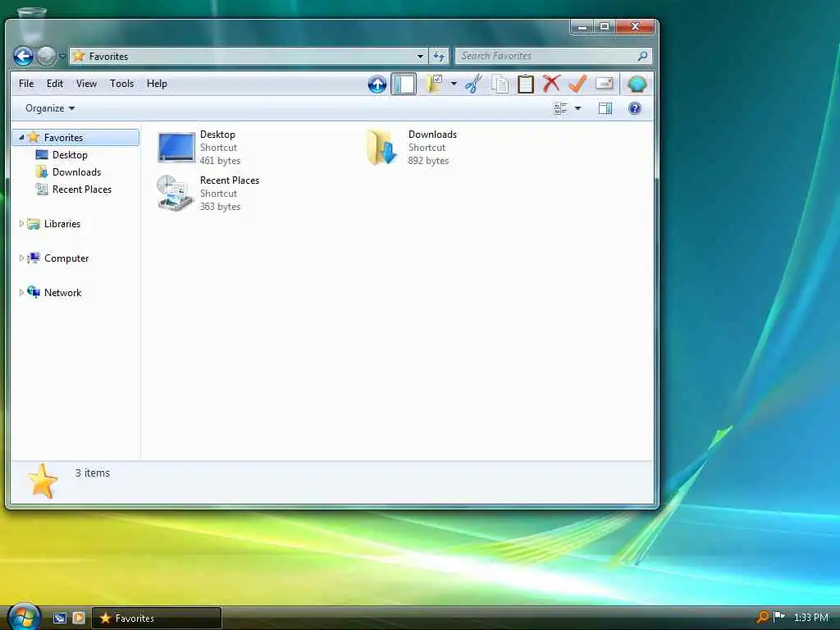Click the Switch between windows taskbar icon
The image size is (840, 630).
tap(59, 619)
